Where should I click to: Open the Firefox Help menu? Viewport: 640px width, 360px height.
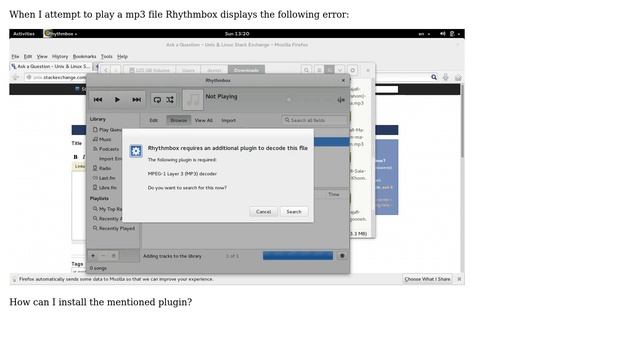click(122, 57)
